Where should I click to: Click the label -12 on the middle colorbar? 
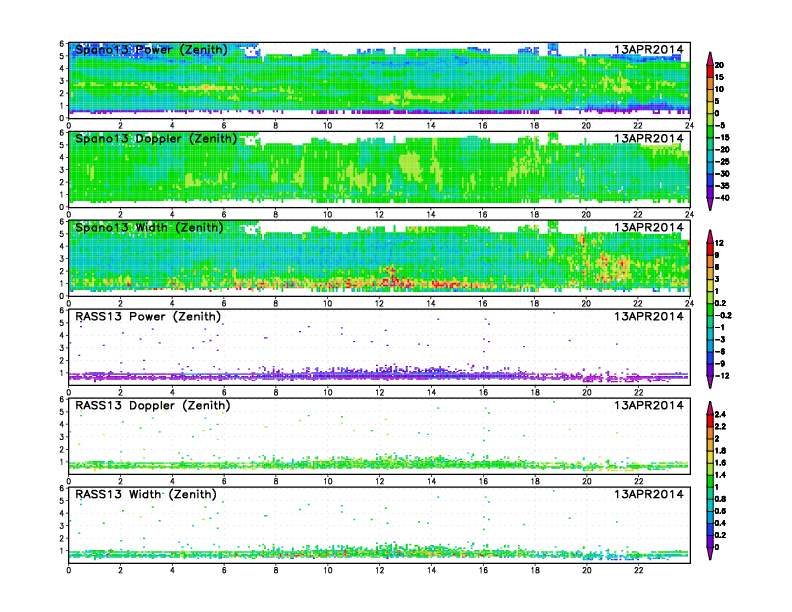[x=722, y=376]
